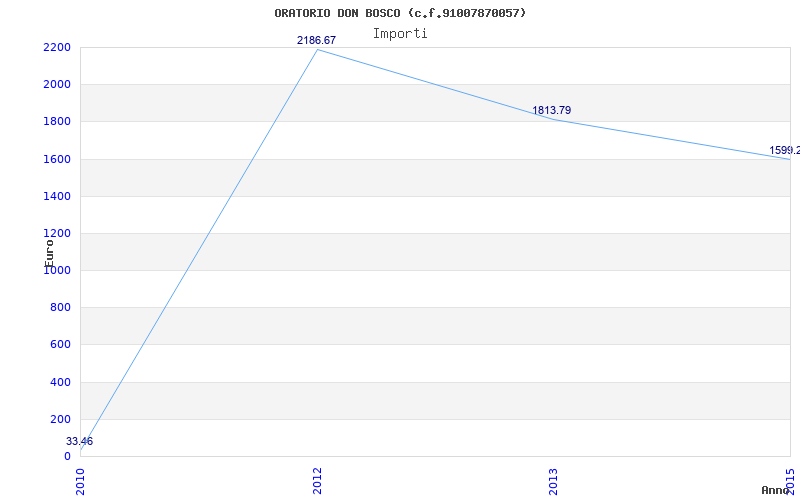Viewport: 800px width, 500px height.
Task: Select the 1813.79 data label
Action: coord(552,110)
